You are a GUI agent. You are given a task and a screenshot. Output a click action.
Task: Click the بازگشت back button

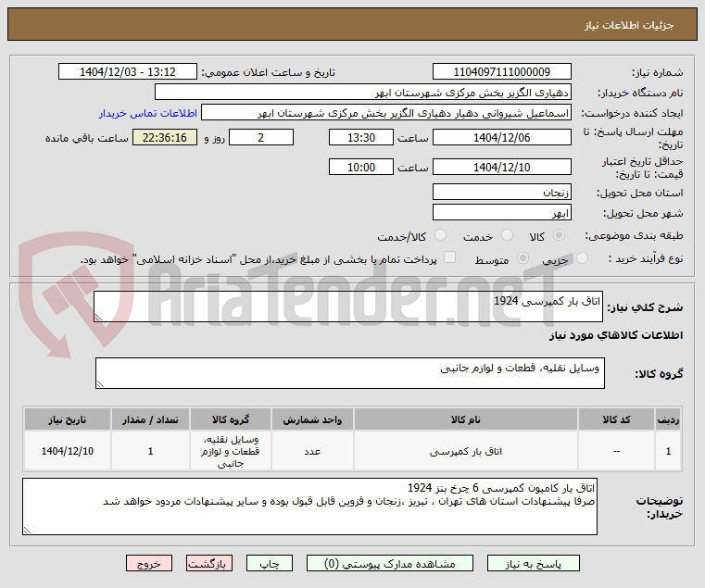[209, 563]
